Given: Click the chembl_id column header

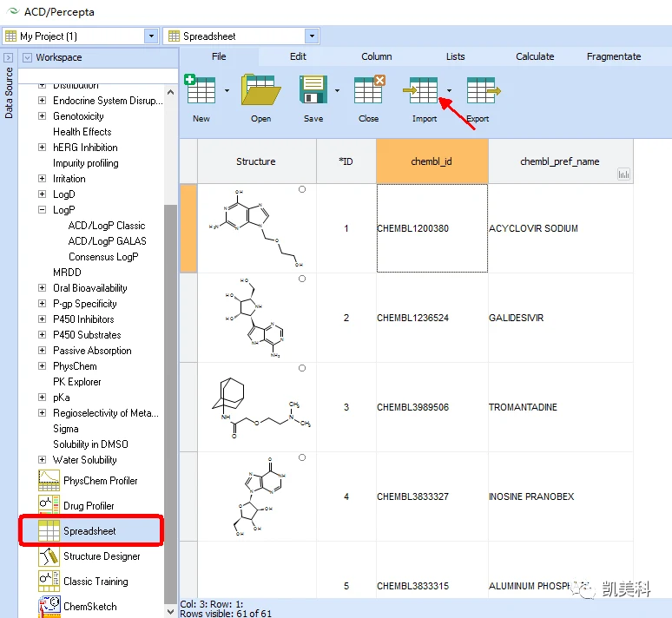Looking at the screenshot, I should pos(432,161).
